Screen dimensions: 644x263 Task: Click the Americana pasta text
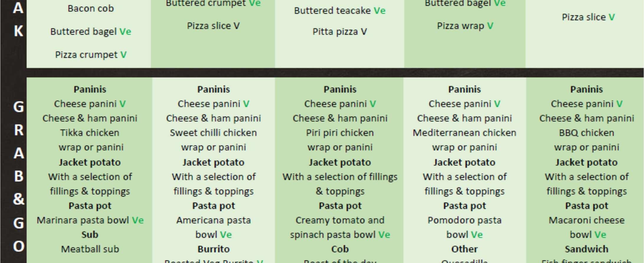point(213,220)
